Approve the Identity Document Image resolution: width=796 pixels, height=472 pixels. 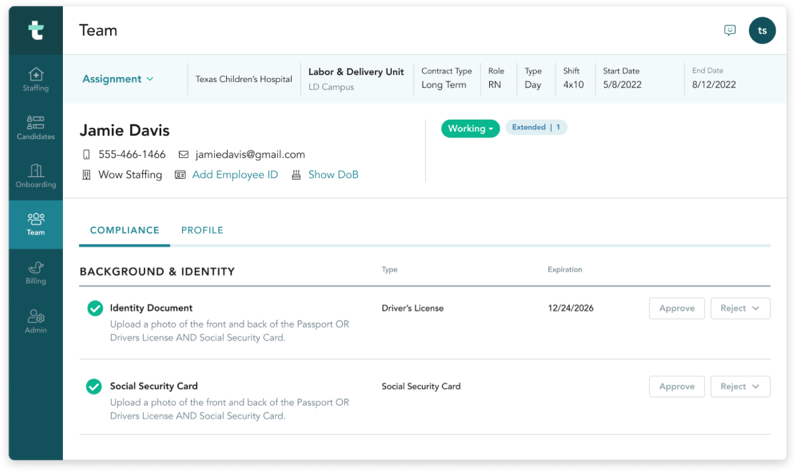(x=677, y=308)
